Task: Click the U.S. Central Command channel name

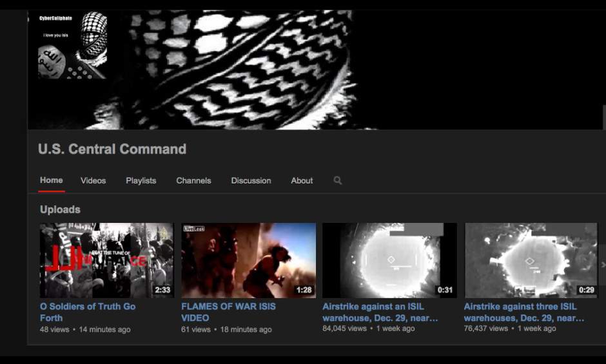Action: tap(112, 149)
